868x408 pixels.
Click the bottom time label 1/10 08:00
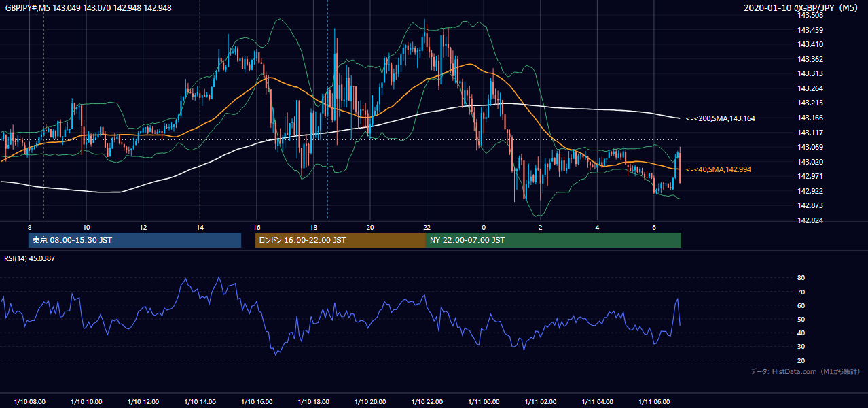coord(30,402)
